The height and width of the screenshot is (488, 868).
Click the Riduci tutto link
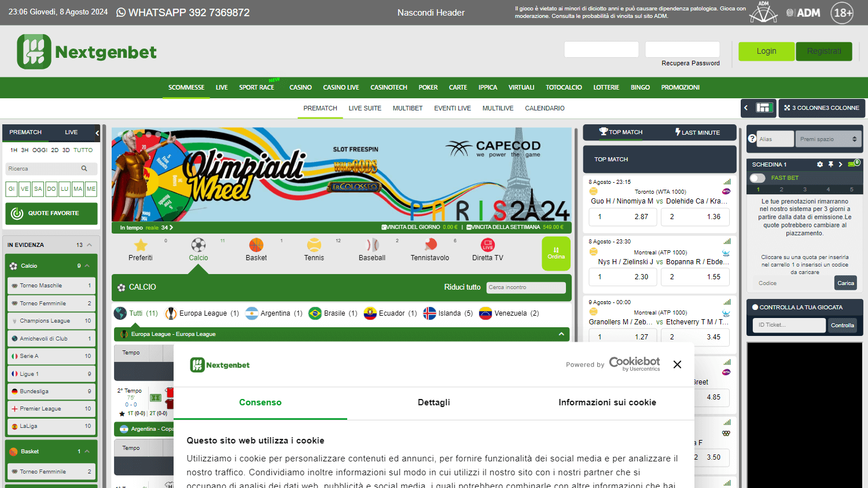click(x=462, y=287)
